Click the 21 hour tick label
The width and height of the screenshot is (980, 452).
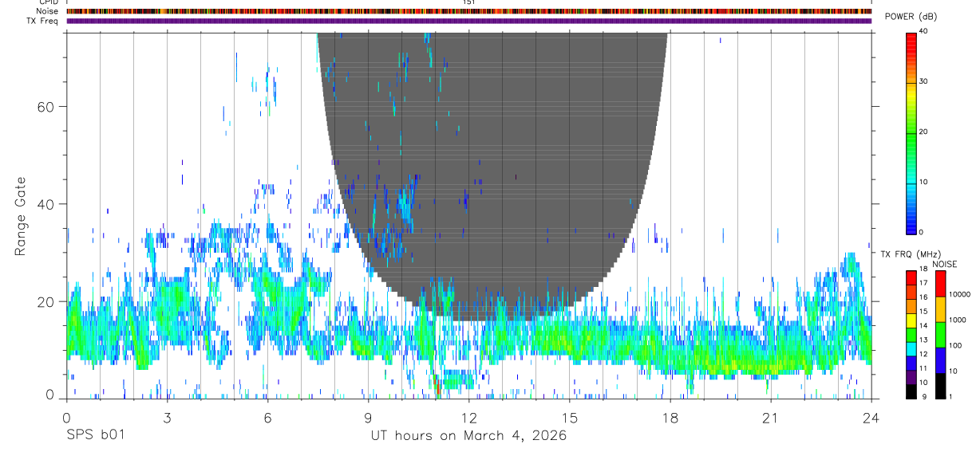[770, 418]
